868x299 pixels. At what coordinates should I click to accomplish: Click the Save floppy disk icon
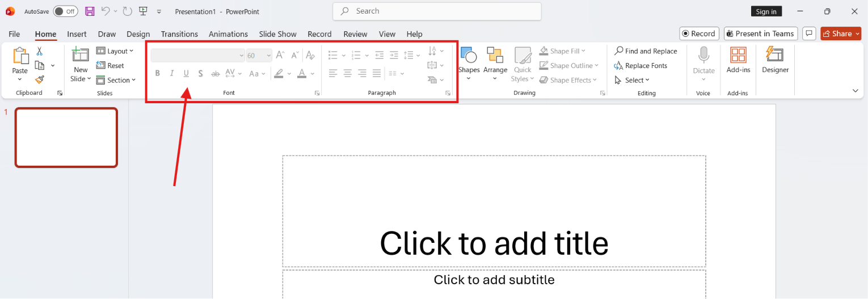pos(90,11)
